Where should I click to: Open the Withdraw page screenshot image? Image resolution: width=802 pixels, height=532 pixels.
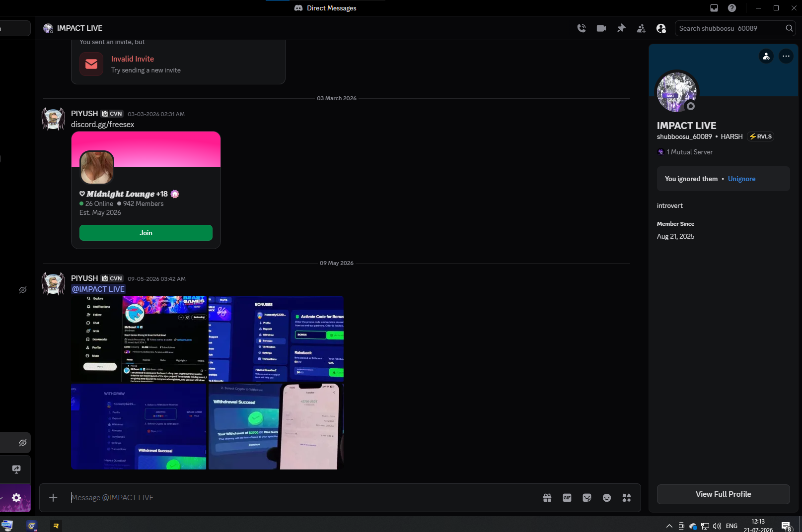click(x=139, y=427)
